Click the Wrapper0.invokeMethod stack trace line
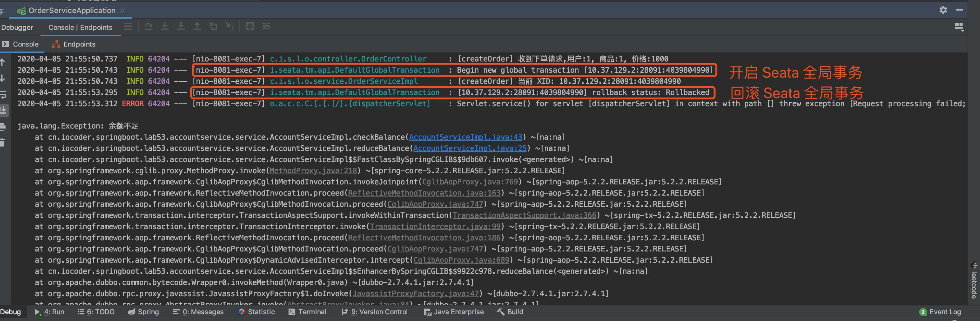Viewport: 980px width, 321px height. pyautogui.click(x=254, y=283)
